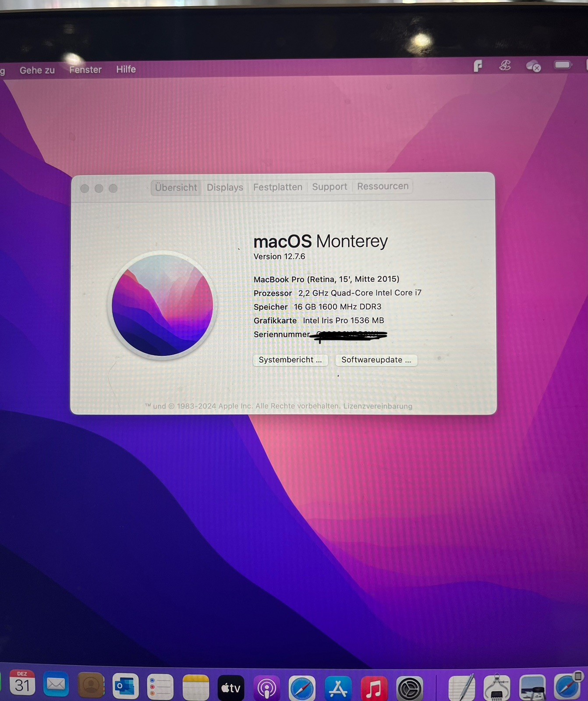Click the swirl-shaped menu bar icon
This screenshot has width=588, height=701.
coord(505,66)
